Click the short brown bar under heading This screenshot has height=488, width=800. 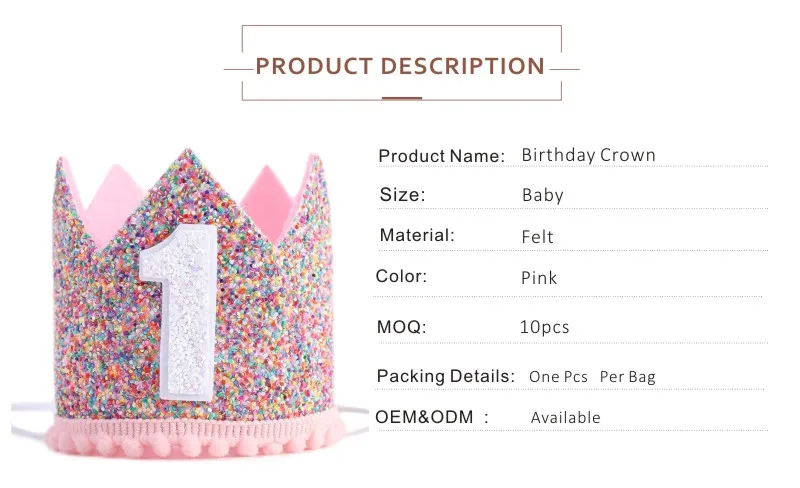coord(402,98)
